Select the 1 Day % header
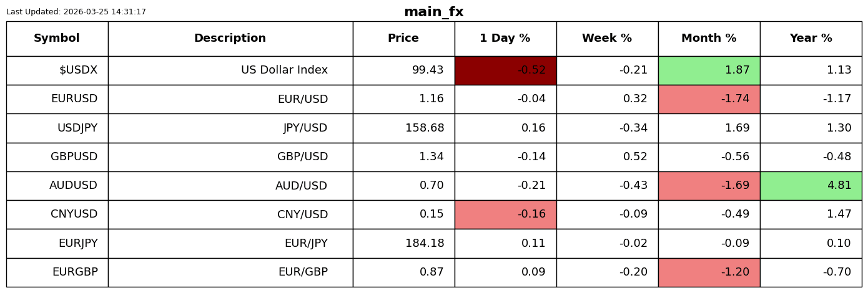Screen dimensions: 868x293 click(505, 39)
